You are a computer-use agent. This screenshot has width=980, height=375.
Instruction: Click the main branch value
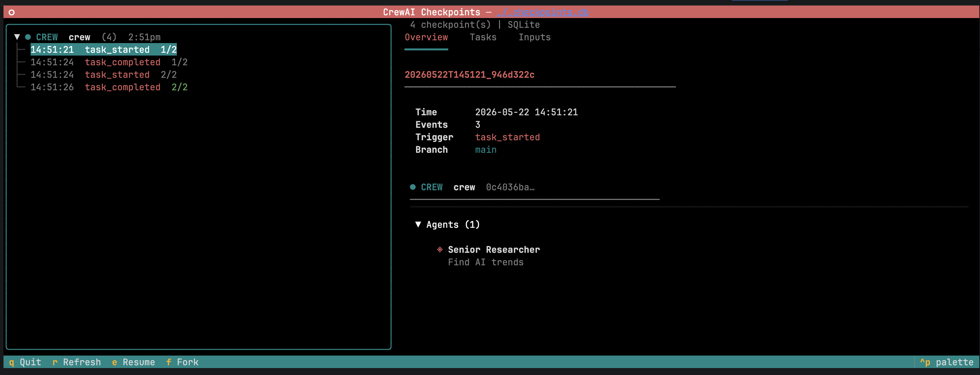pos(486,150)
